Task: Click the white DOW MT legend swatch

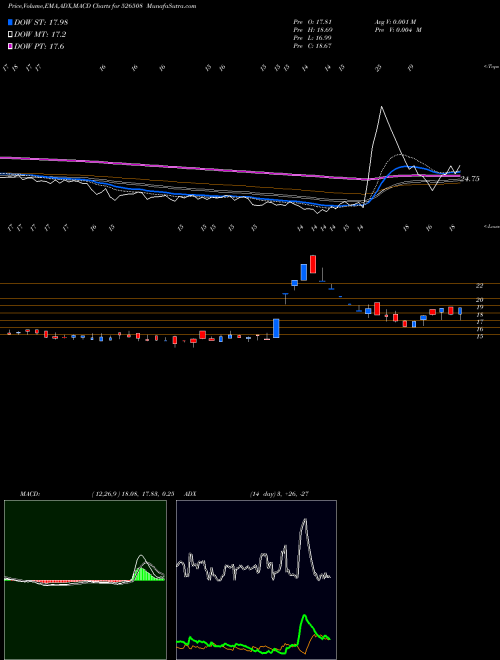Action: point(11,35)
